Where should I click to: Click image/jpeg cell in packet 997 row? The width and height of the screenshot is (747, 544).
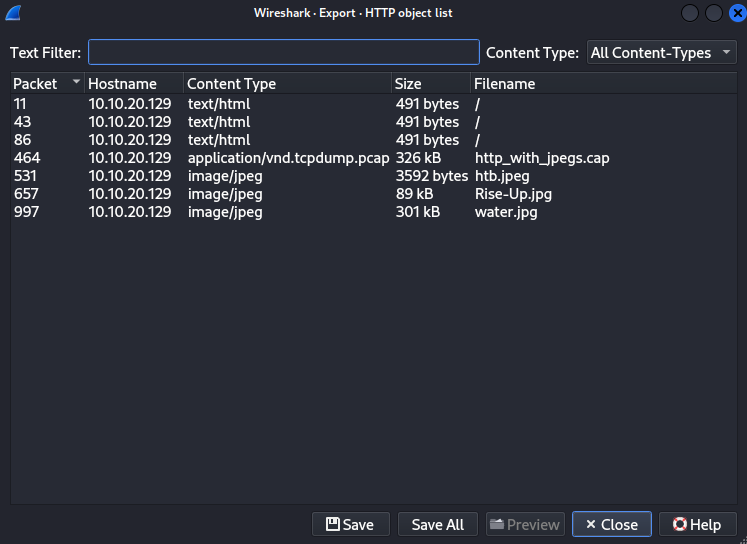(225, 212)
